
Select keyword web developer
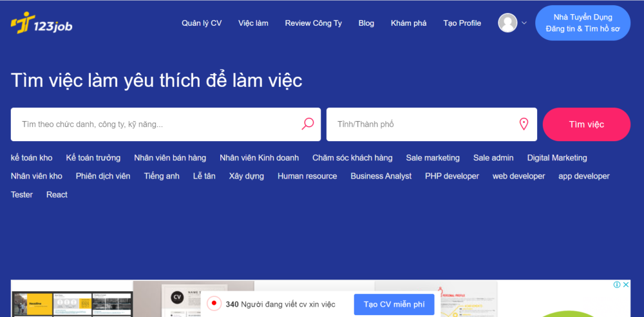pos(518,176)
